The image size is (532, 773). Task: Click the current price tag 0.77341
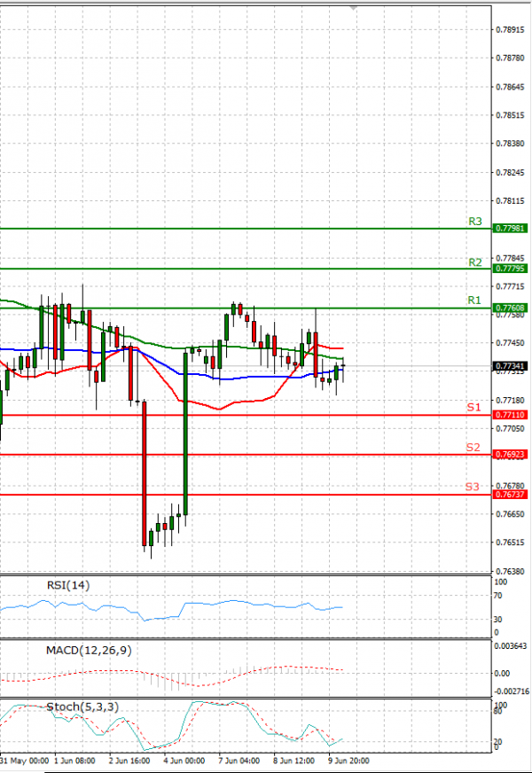click(511, 366)
